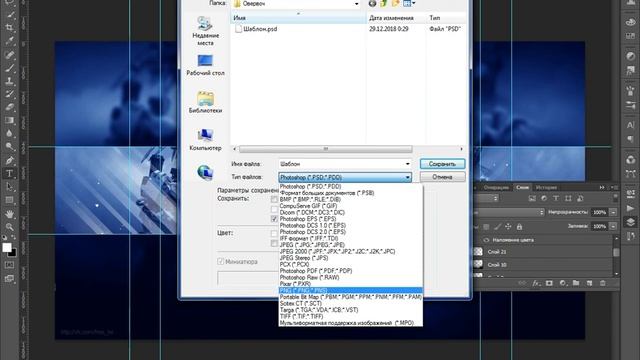
Task: Select the Zoom tool
Action: (9, 227)
